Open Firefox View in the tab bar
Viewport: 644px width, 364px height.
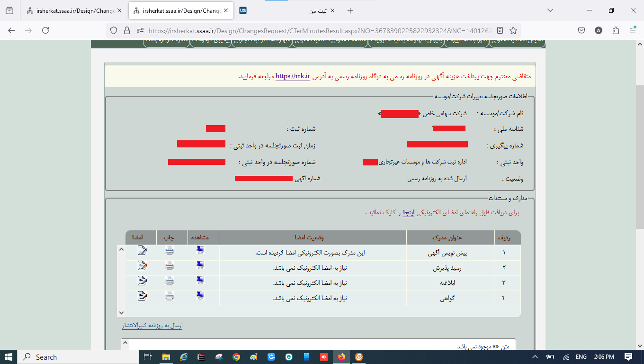[x=9, y=10]
